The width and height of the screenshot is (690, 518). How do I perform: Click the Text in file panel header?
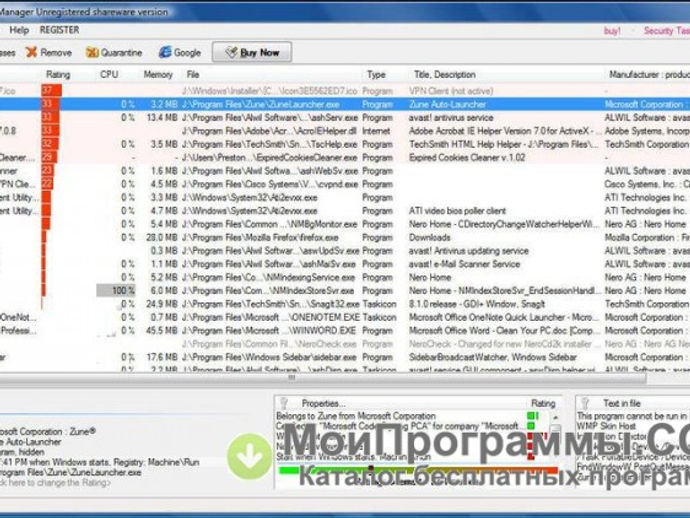point(621,403)
